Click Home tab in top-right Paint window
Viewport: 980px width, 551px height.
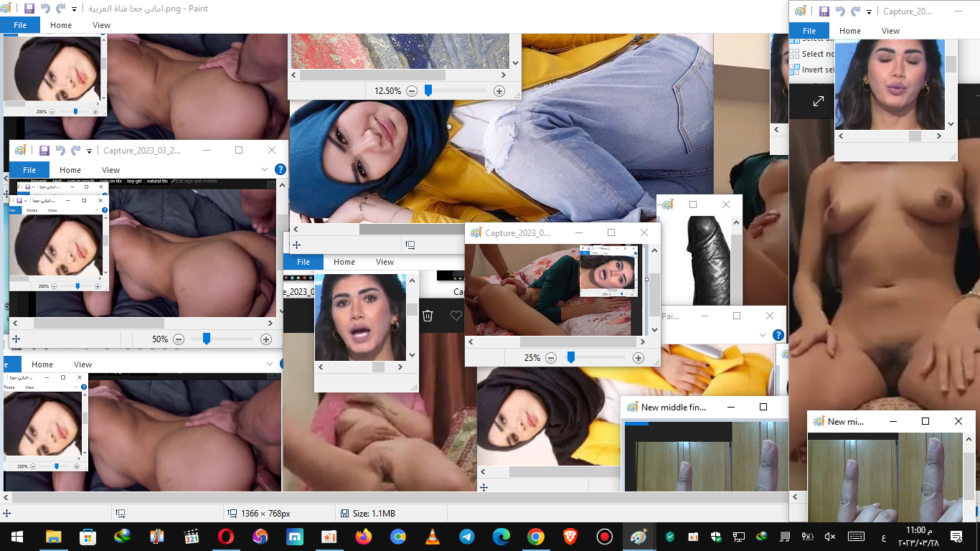[x=849, y=31]
